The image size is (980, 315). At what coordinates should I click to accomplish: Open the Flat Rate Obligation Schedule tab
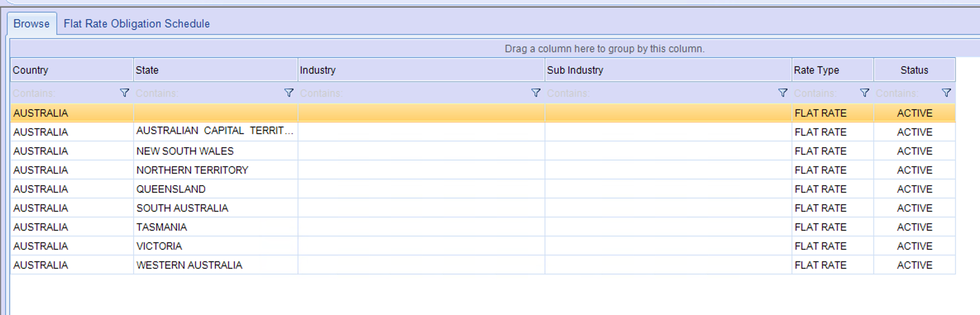point(136,24)
